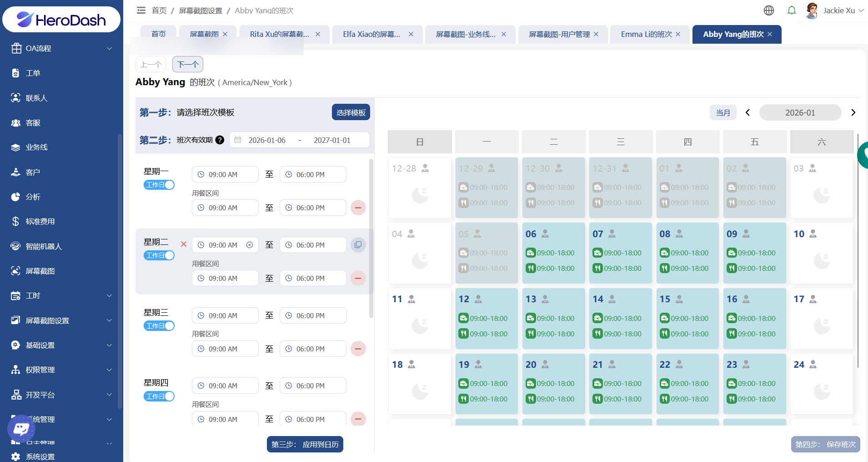Click the 班次有效期 start date field
This screenshot has height=462, width=868.
(x=267, y=140)
